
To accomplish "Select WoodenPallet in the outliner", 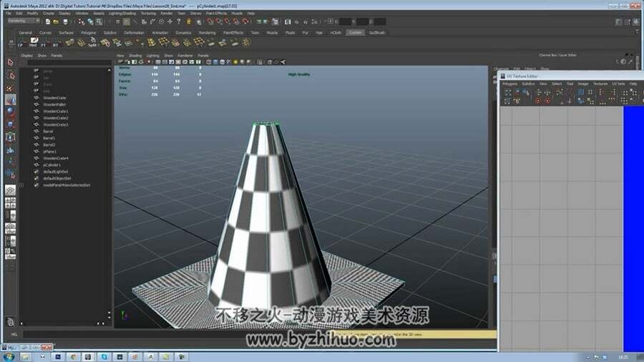I will point(54,104).
